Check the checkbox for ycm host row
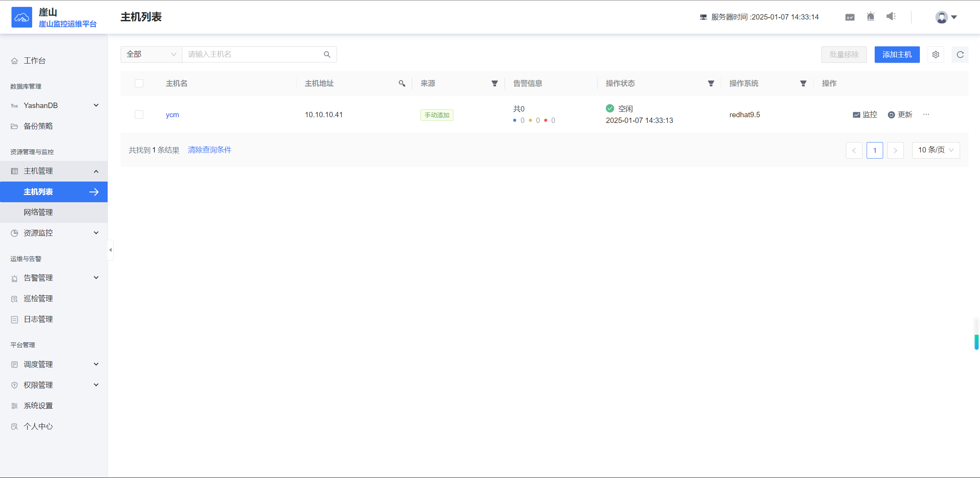Screen dimensions: 980x478 click(x=139, y=115)
